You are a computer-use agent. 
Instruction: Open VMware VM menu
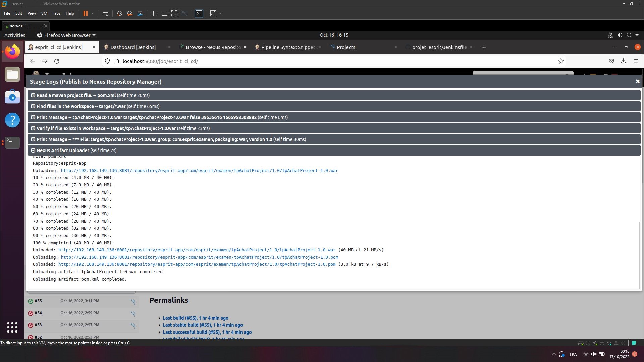click(x=44, y=13)
